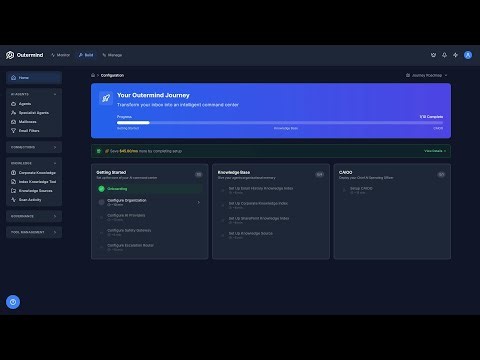This screenshot has width=480, height=360.
Task: Go to Home in sidebar
Action: click(34, 78)
